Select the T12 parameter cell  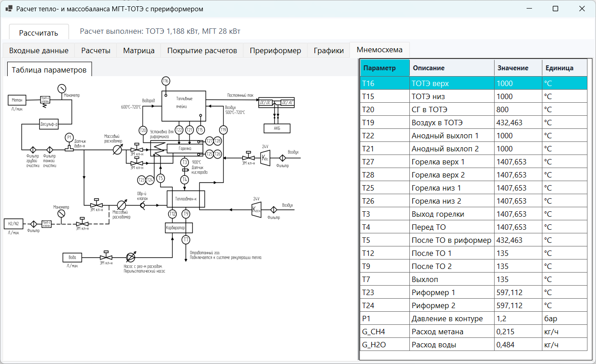[x=385, y=253]
